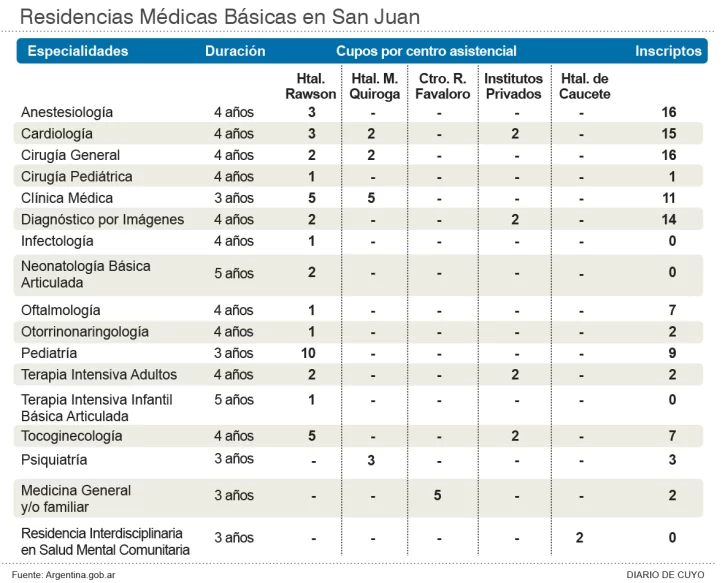Select the Ctro. R. Favaloro sub-header
728x583 pixels.
click(443, 87)
